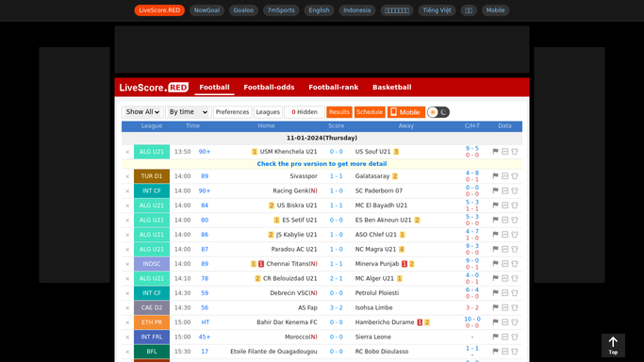Image resolution: width=644 pixels, height=362 pixels.
Task: Open flag icon for JS Kabylie U21 row
Action: [x=495, y=235]
